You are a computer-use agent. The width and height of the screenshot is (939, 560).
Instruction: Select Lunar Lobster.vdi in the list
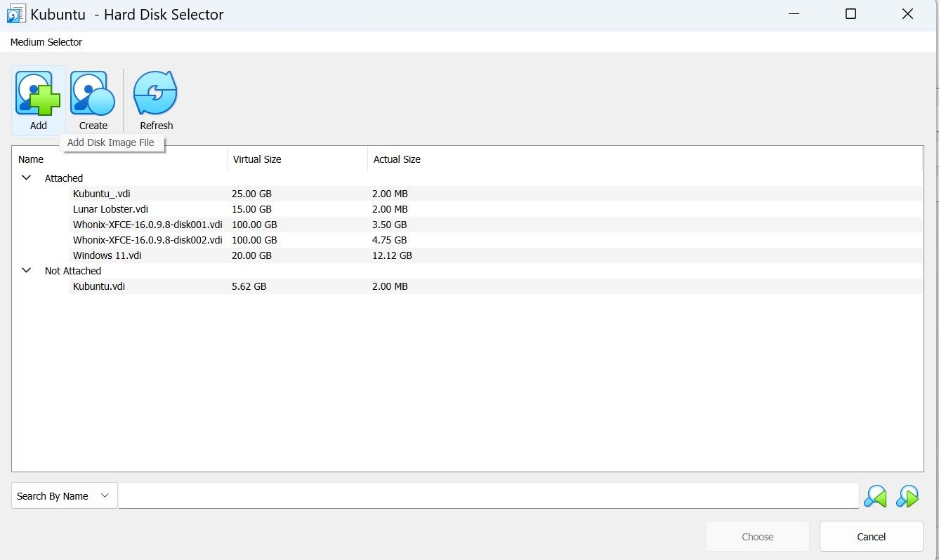point(110,209)
